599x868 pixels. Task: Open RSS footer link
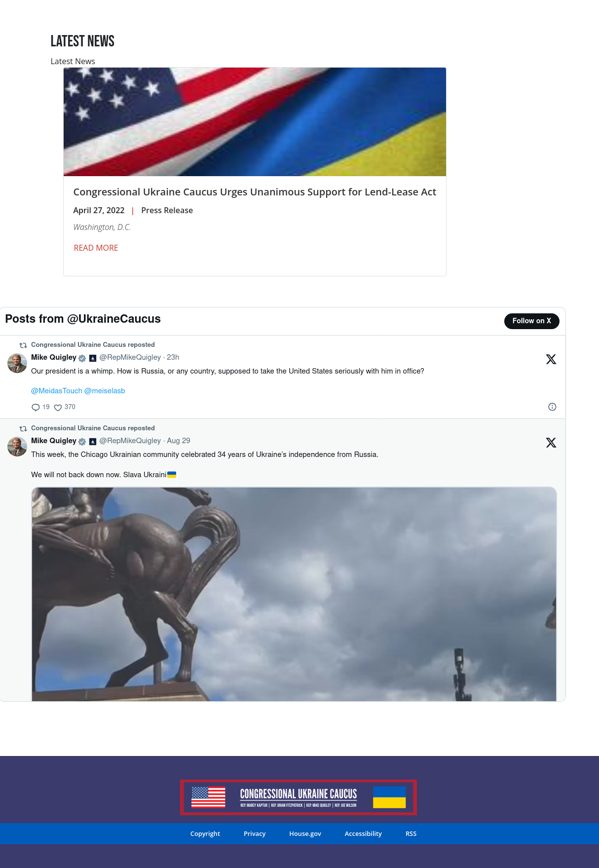click(x=411, y=833)
